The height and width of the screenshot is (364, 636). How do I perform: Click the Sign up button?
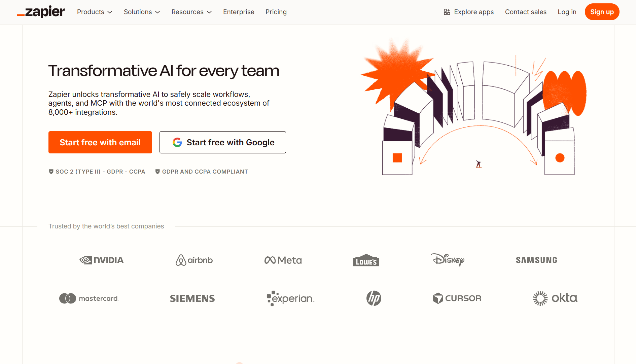click(602, 12)
